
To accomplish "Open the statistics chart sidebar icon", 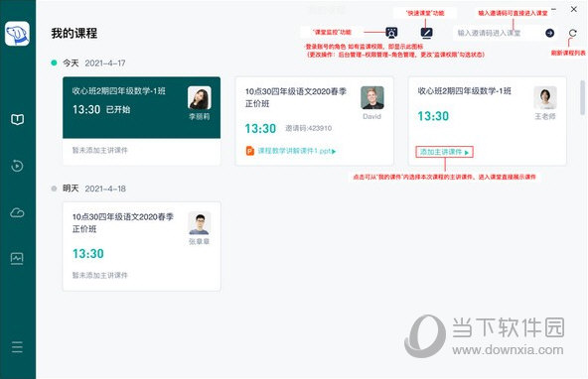I will (x=17, y=258).
